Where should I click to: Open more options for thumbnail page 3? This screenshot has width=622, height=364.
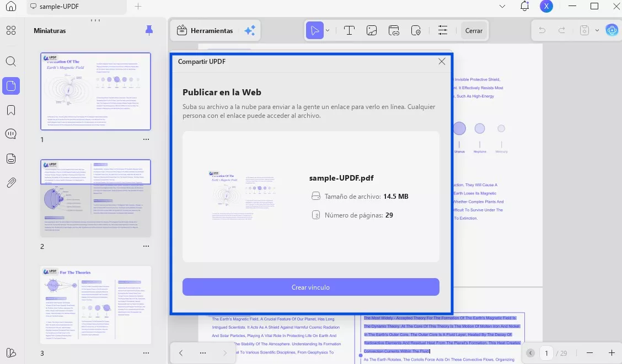(x=146, y=353)
